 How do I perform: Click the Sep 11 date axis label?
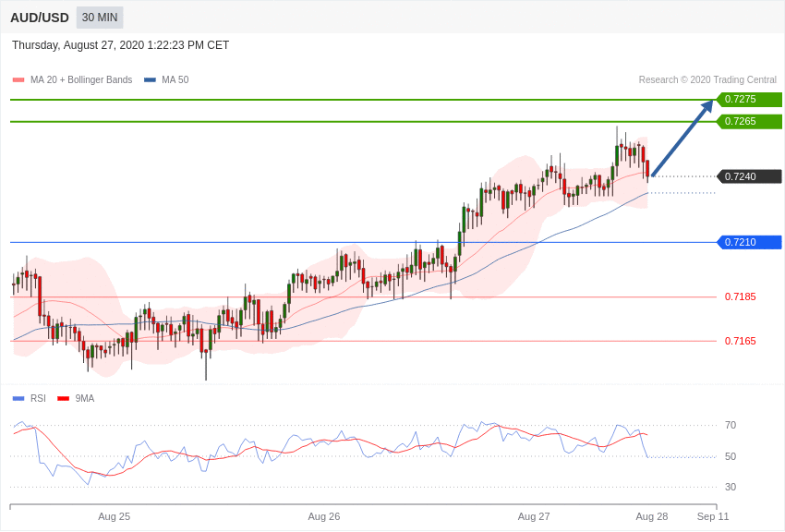pos(713,516)
